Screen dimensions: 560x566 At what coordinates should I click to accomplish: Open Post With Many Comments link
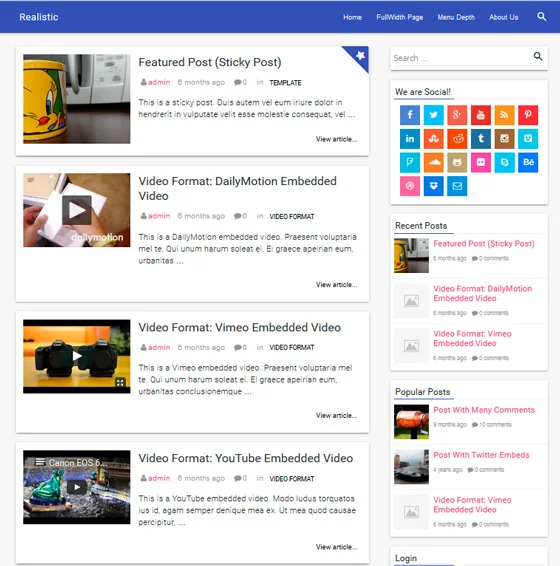[x=484, y=410]
